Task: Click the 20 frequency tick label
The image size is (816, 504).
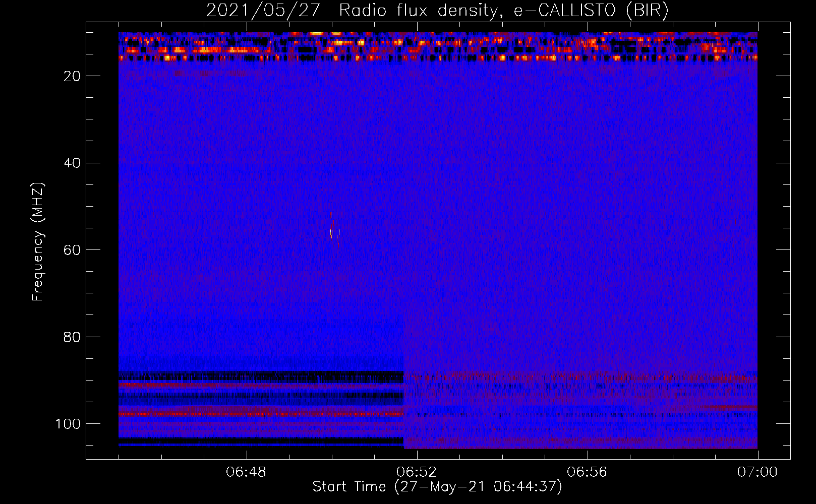Action: pyautogui.click(x=73, y=76)
